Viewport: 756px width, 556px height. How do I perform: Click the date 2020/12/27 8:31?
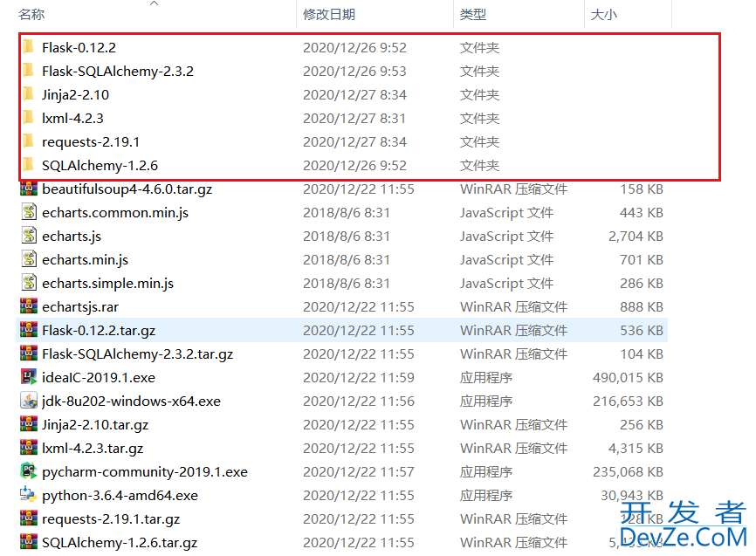354,118
